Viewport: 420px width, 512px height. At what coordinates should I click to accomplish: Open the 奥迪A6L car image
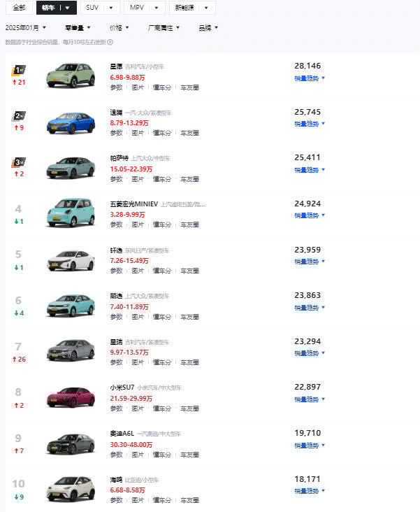point(70,443)
